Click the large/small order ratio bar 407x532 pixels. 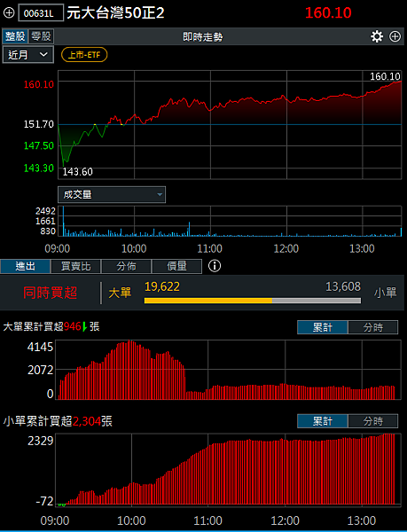tap(253, 301)
